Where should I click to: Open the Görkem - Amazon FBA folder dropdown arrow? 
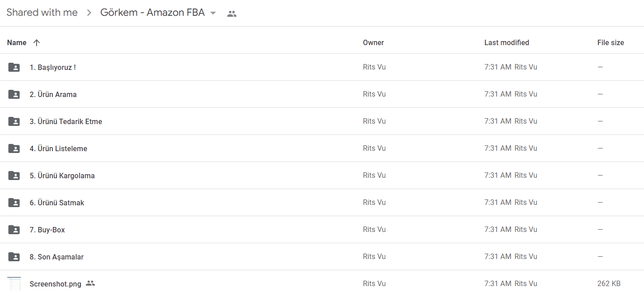click(x=213, y=13)
